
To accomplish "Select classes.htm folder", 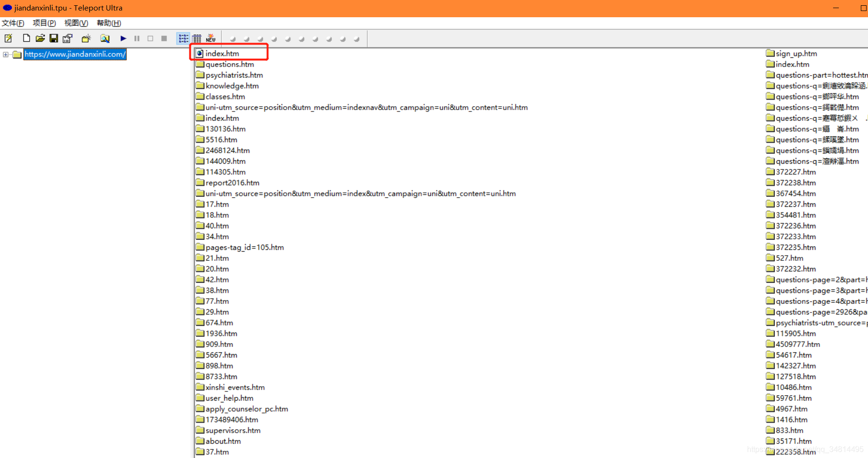I will pos(225,97).
